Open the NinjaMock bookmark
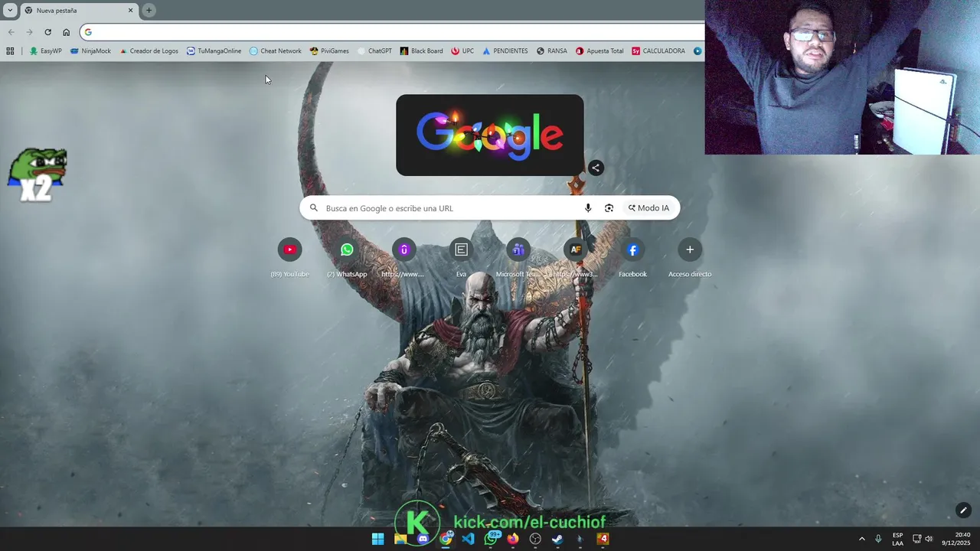The image size is (980, 551). 90,51
